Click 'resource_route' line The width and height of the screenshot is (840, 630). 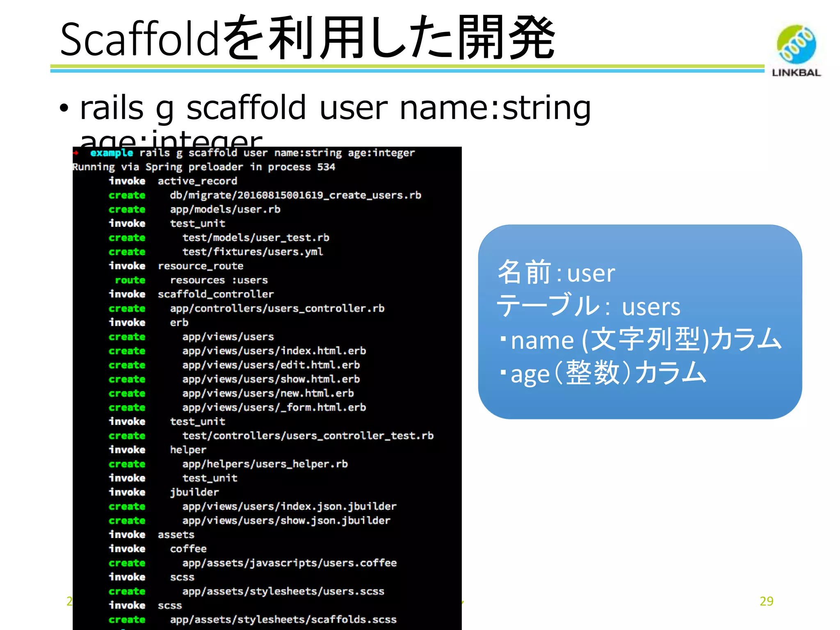click(201, 266)
